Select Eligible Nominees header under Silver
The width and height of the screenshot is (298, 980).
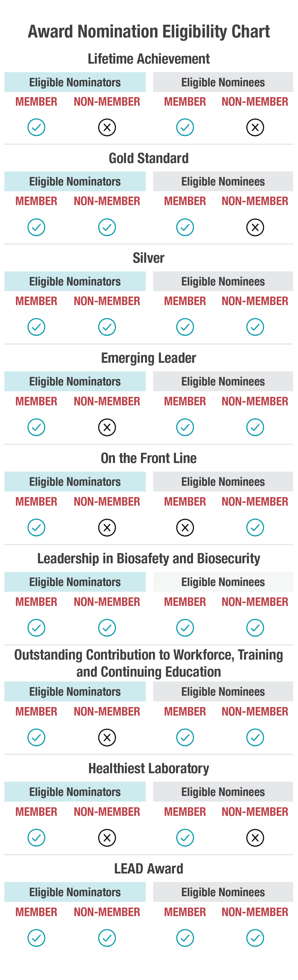click(223, 282)
